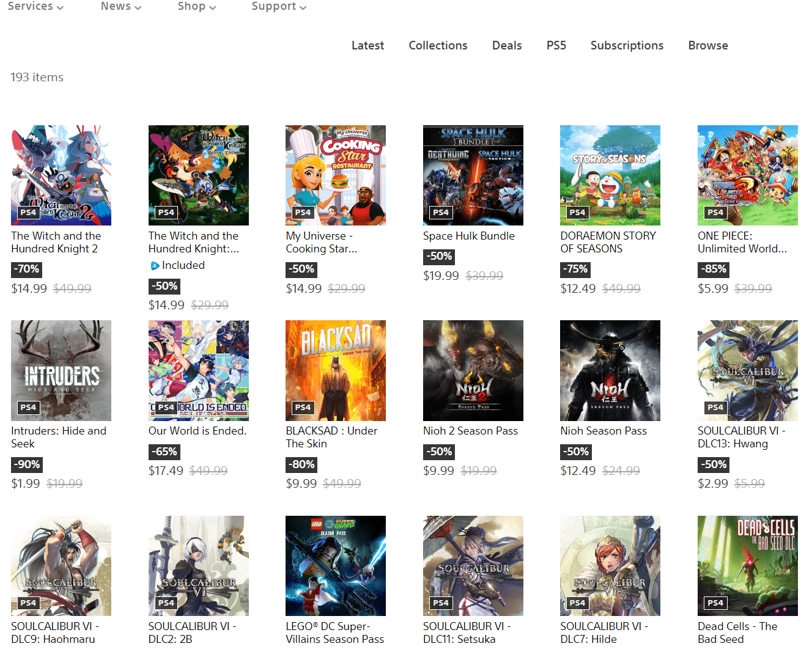Open the Support dropdown

tap(279, 6)
